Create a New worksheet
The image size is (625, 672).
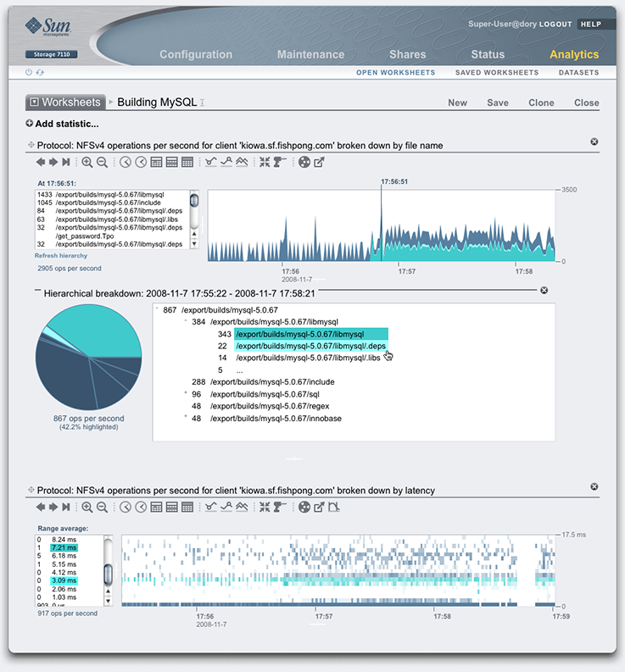coord(457,103)
